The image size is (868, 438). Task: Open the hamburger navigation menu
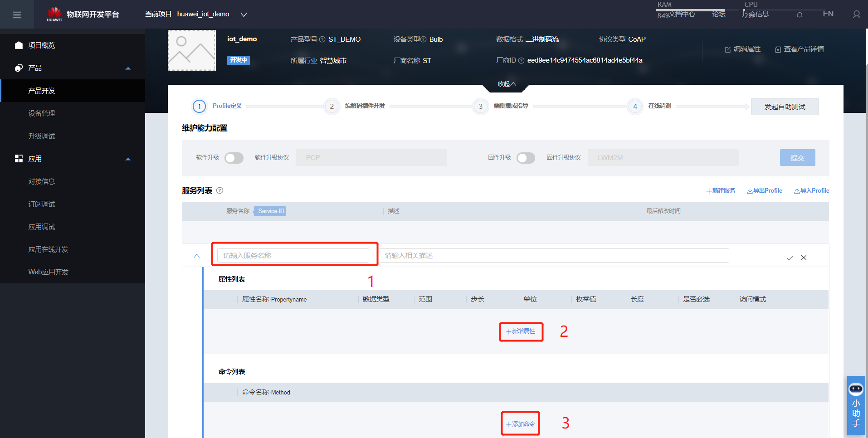click(17, 15)
